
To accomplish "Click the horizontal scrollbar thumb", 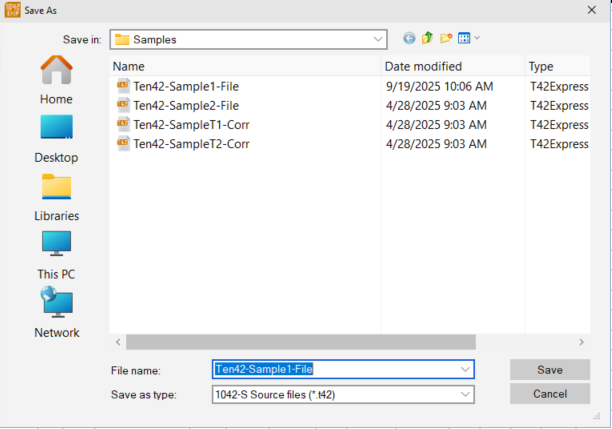I will (x=301, y=342).
